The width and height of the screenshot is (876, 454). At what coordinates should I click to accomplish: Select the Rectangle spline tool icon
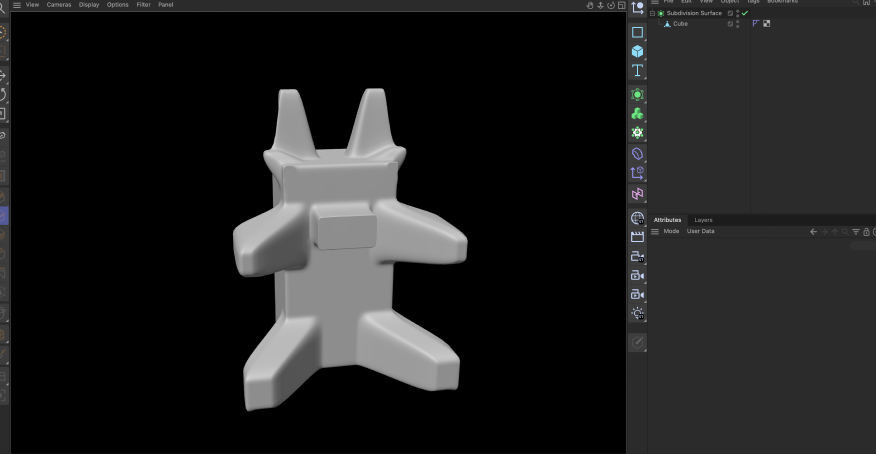pos(637,32)
